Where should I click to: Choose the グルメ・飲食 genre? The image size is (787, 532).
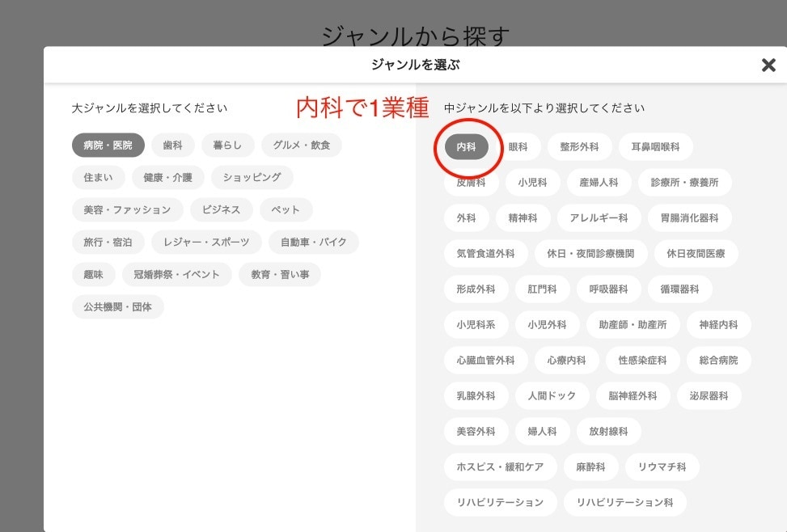[x=302, y=145]
